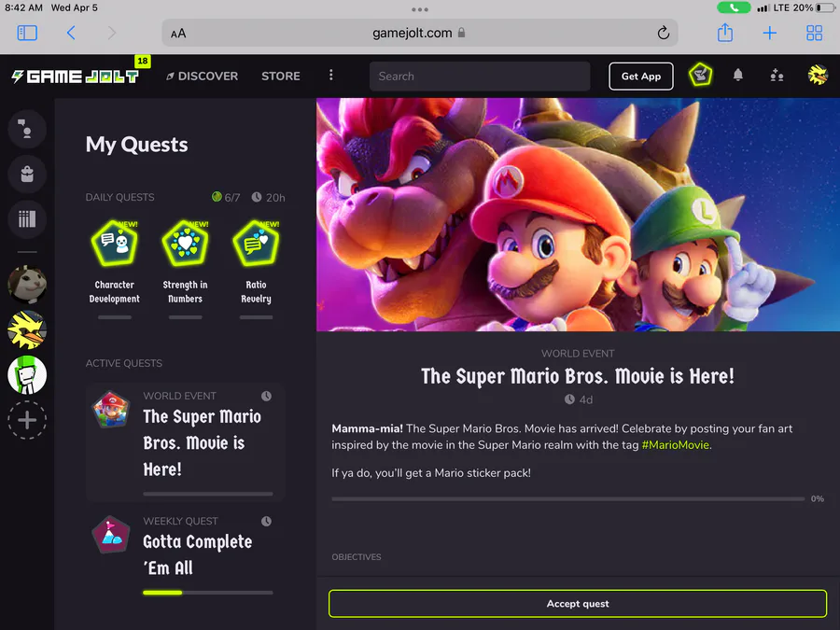Image resolution: width=840 pixels, height=630 pixels.
Task: Open the green character avatar community
Action: click(27, 374)
